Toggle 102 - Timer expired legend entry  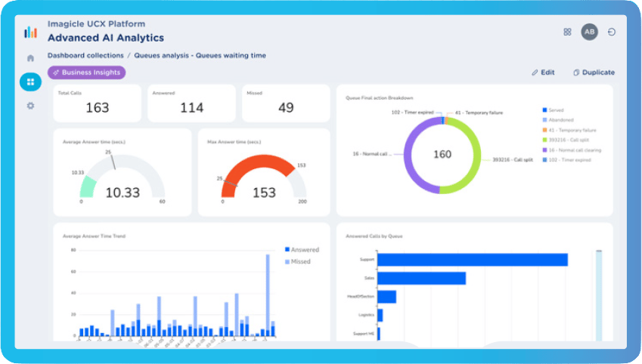point(567,160)
